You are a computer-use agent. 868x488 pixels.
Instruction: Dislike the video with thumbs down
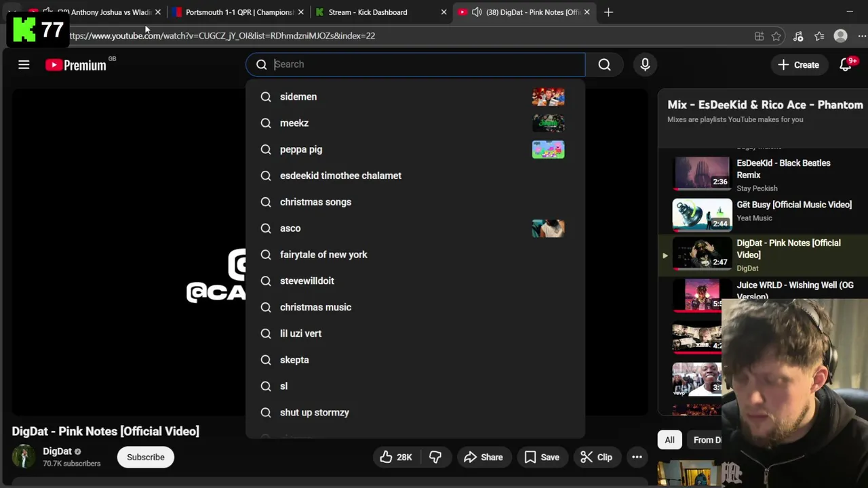tap(435, 457)
